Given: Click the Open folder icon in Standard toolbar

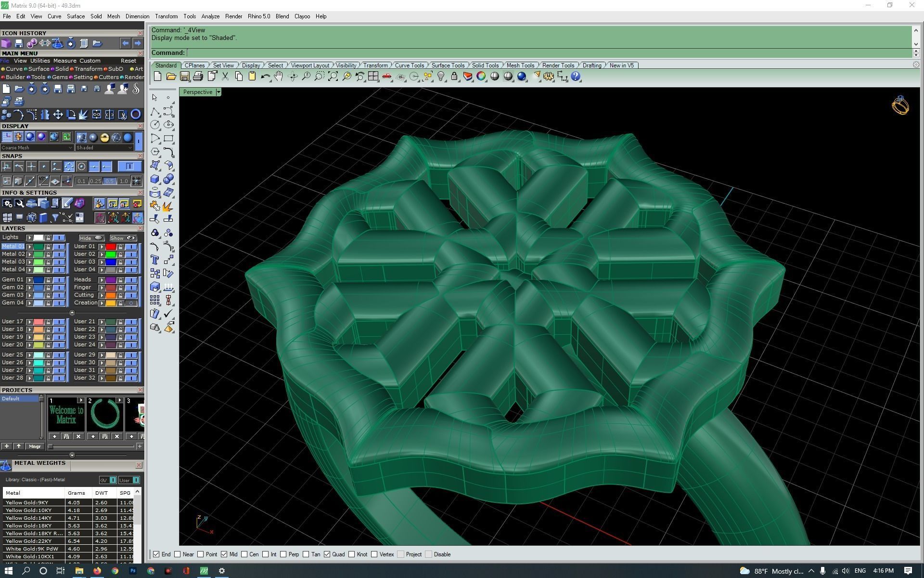Looking at the screenshot, I should pyautogui.click(x=171, y=76).
